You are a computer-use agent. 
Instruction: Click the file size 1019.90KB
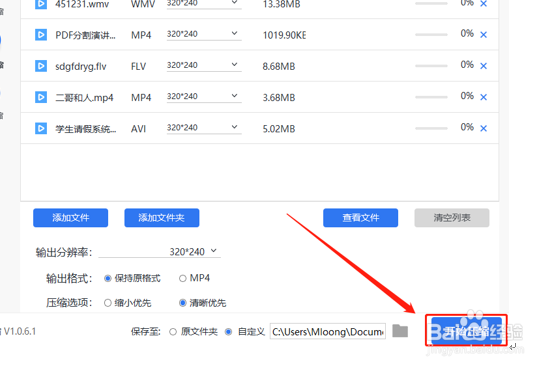(284, 35)
